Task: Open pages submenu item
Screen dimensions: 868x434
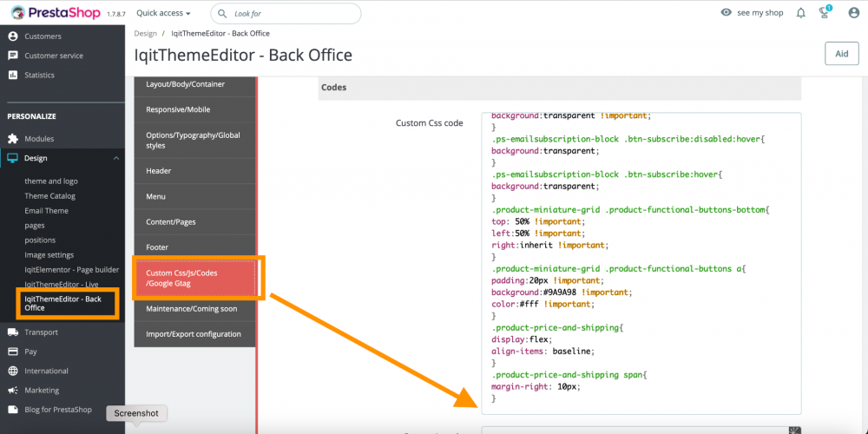Action: point(35,226)
